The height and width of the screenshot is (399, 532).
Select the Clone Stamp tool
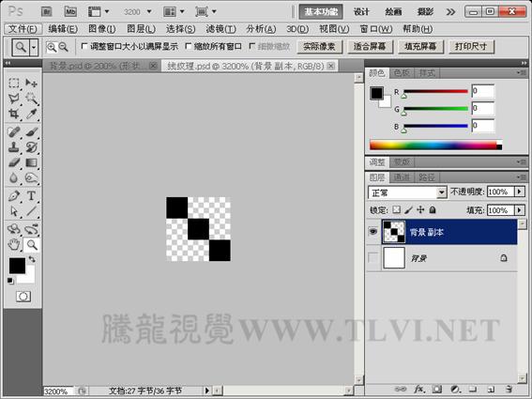click(13, 147)
